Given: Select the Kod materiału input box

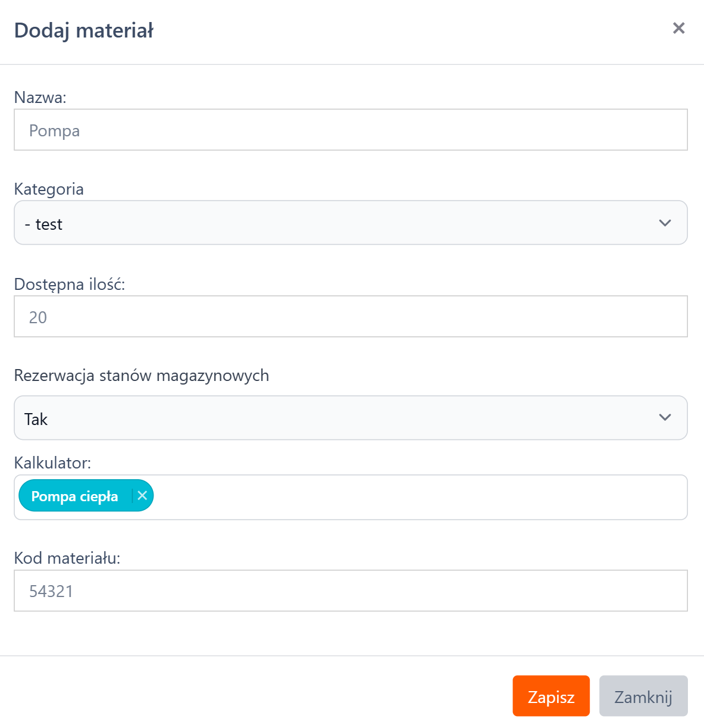Looking at the screenshot, I should click(x=351, y=590).
